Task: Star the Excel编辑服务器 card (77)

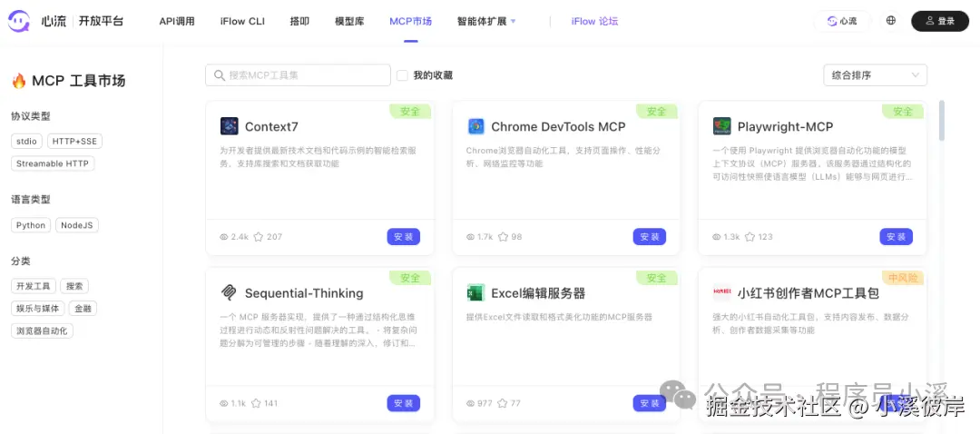Action: point(503,403)
